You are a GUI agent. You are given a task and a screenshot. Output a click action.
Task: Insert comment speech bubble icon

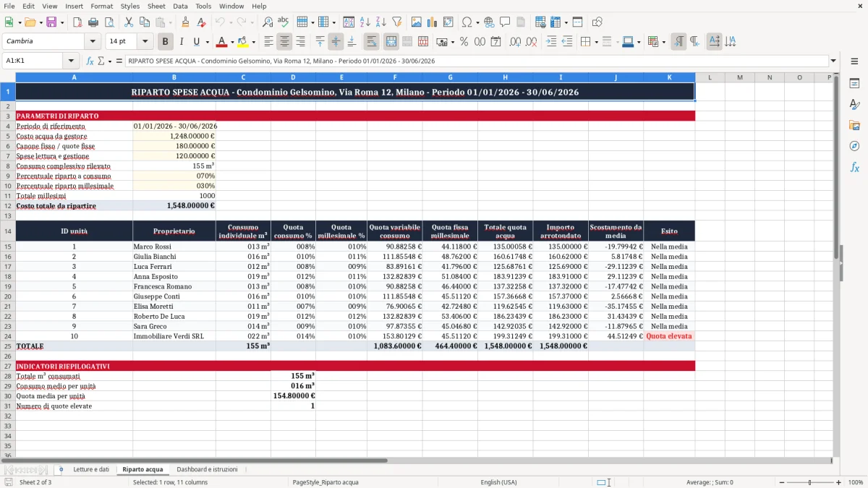coord(505,22)
